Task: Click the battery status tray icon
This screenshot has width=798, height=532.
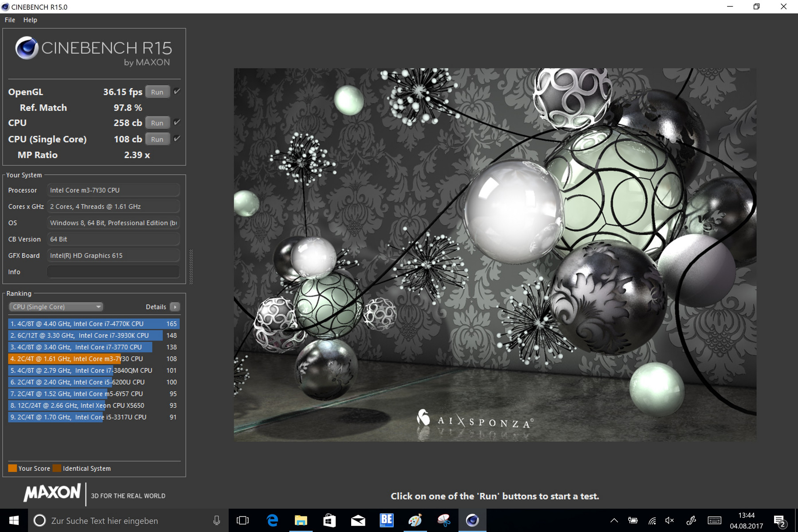Action: point(633,520)
